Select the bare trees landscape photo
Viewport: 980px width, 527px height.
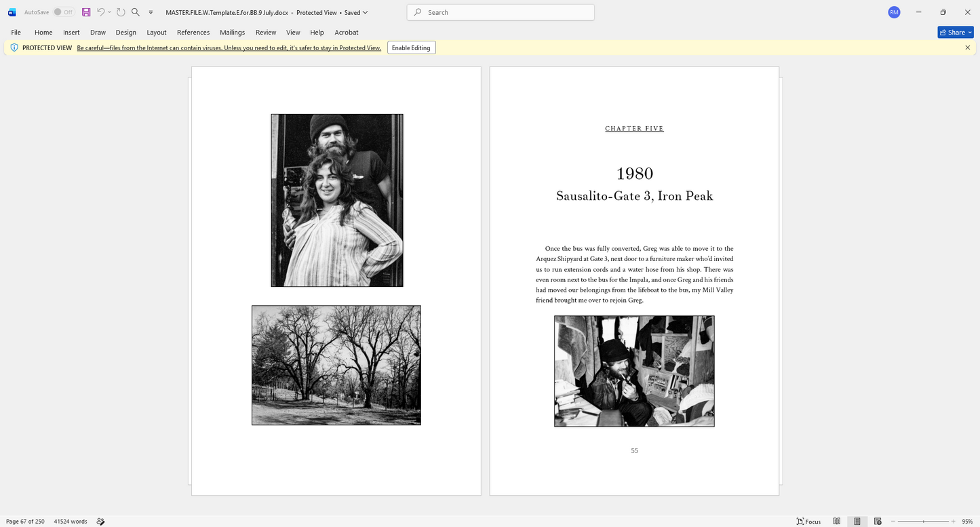(336, 366)
